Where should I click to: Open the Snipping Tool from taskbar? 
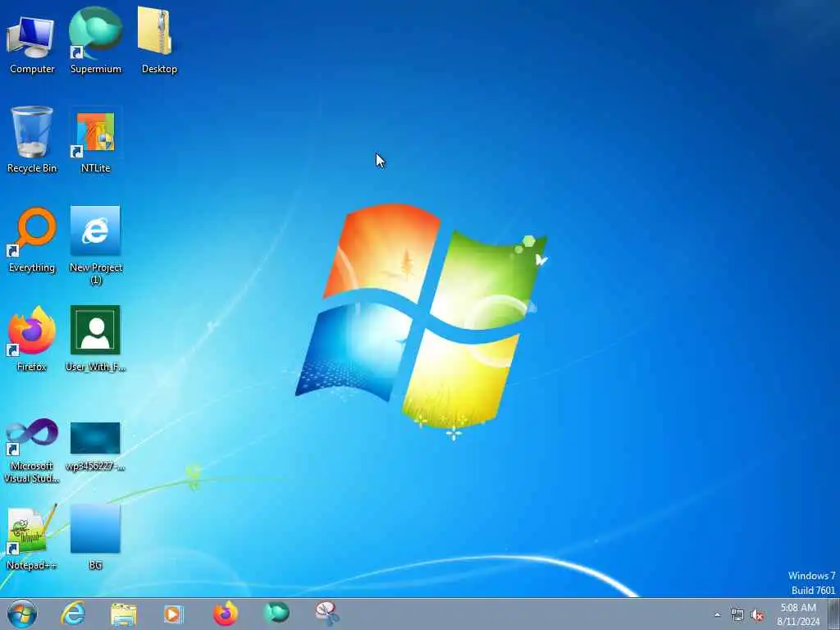pyautogui.click(x=327, y=614)
